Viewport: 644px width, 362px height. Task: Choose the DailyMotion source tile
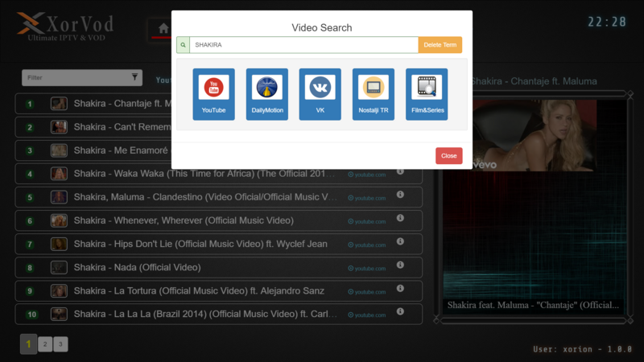coord(267,94)
